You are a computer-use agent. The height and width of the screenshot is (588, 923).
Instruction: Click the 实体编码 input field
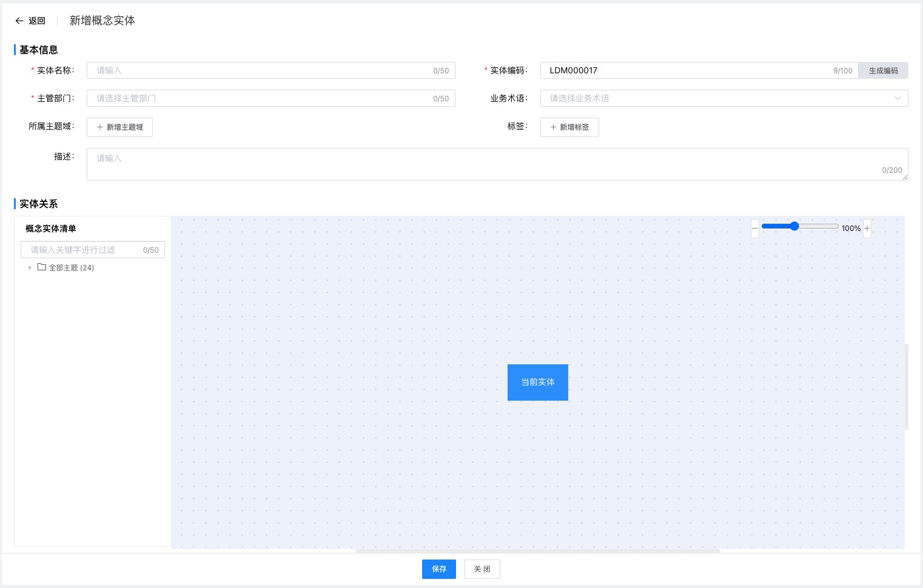(x=685, y=70)
